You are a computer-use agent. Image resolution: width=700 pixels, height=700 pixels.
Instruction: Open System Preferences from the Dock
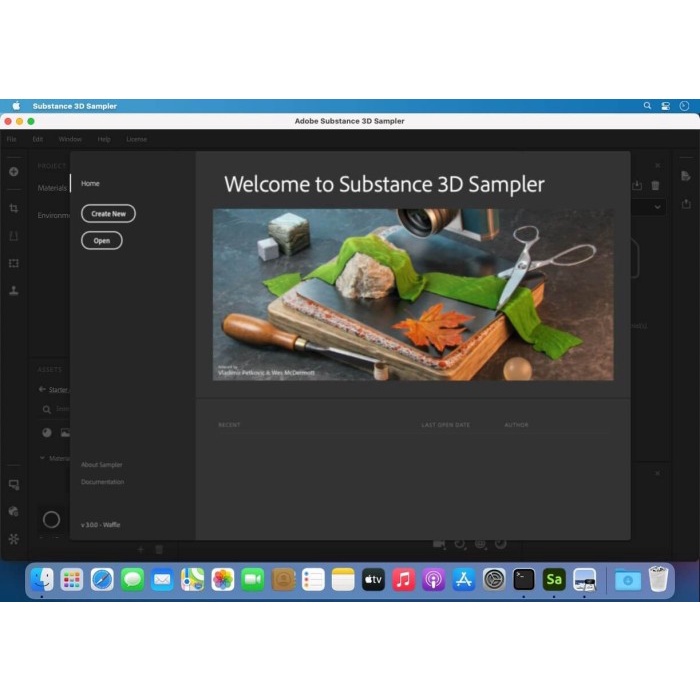pos(494,579)
